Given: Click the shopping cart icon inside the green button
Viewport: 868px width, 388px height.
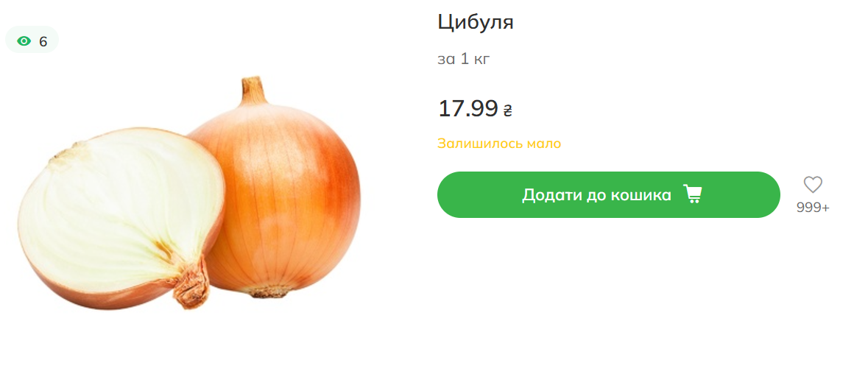Looking at the screenshot, I should coord(693,194).
